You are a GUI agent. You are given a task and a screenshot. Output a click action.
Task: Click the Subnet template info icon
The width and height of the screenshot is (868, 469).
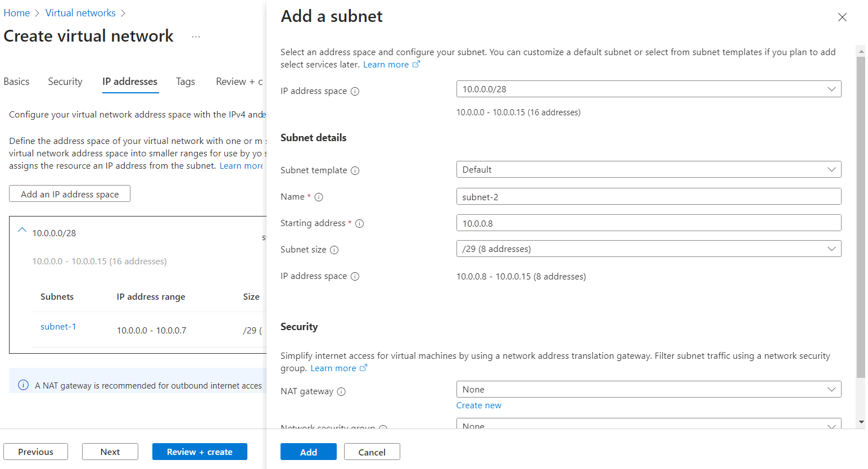[355, 170]
